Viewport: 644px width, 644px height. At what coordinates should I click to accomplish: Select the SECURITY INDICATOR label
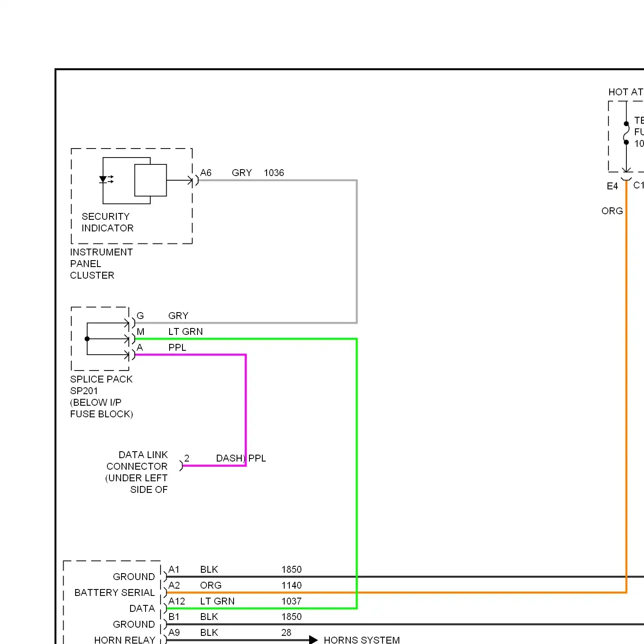click(107, 222)
